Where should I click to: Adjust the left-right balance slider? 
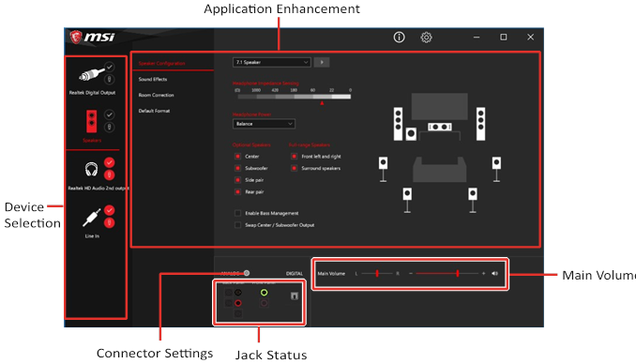(x=377, y=274)
